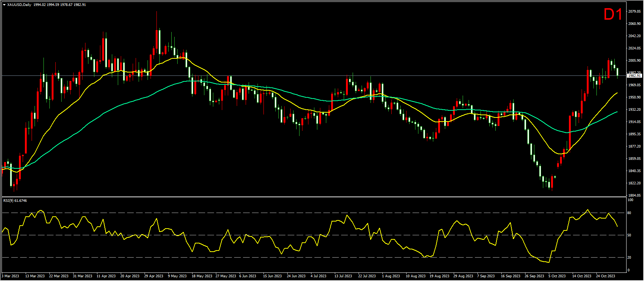Screen dimensions: 644x281
Task: Click the RSI 50 level label
Action: point(629,235)
